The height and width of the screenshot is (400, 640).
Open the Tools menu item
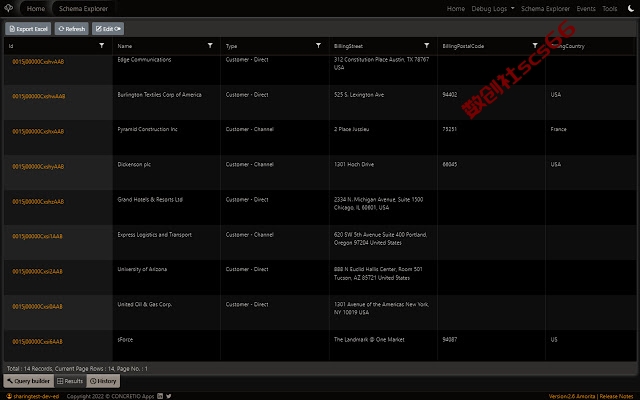(610, 9)
